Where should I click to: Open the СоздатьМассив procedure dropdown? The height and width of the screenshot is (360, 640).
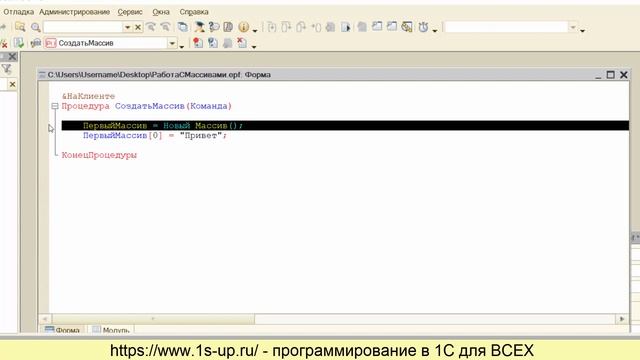click(x=172, y=43)
